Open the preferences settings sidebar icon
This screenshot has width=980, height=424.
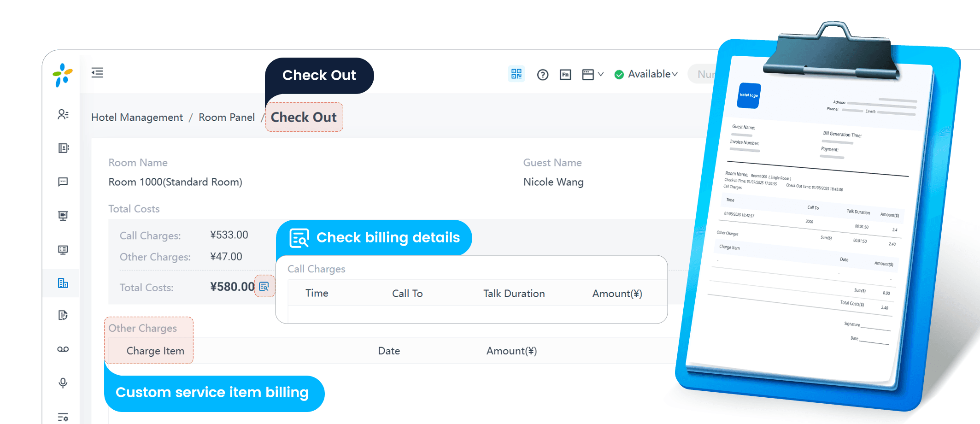tap(63, 417)
